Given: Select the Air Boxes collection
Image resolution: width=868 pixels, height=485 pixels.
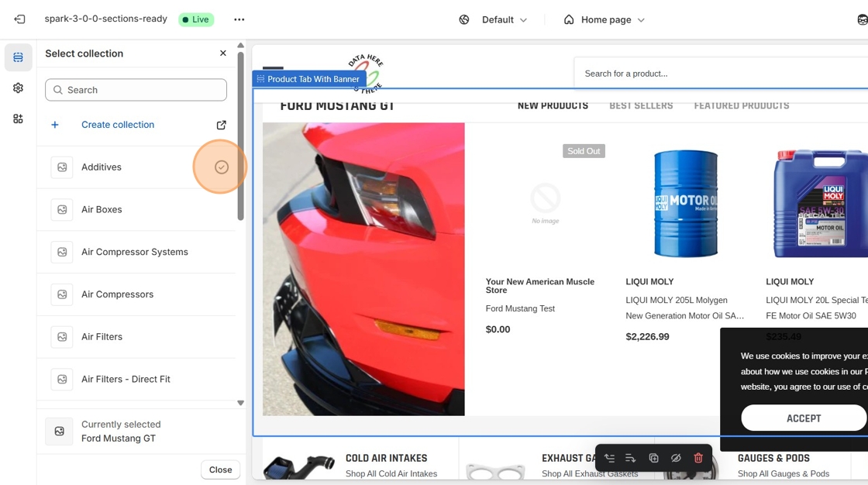Looking at the screenshot, I should 136,210.
